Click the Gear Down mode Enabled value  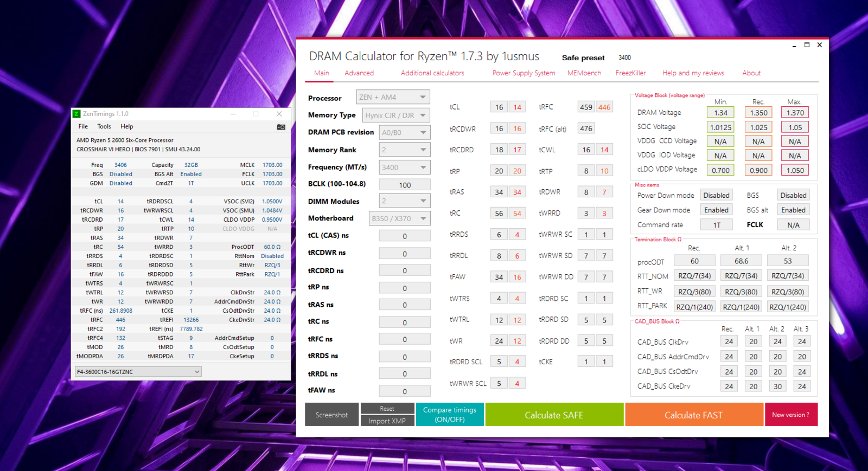716,210
